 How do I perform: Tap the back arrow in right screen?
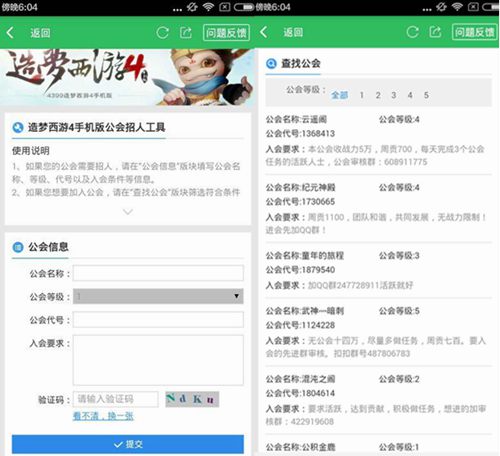click(263, 32)
